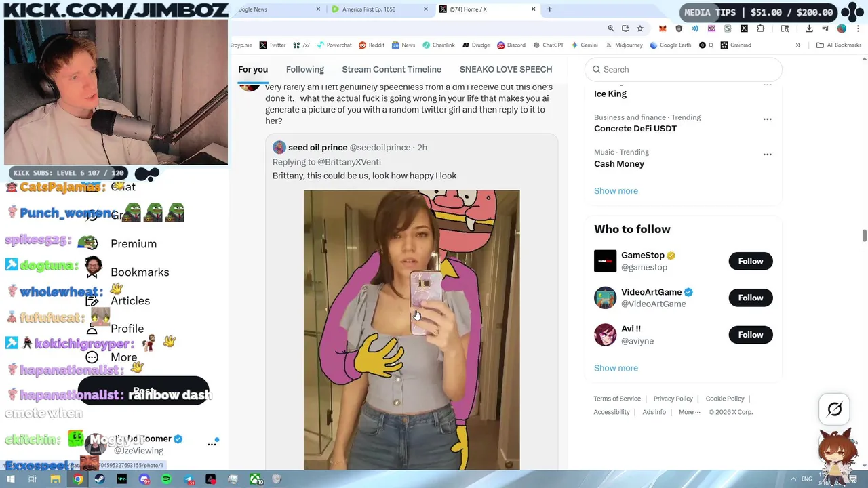
Task: Open the Google Earth bookmark
Action: [x=670, y=45]
